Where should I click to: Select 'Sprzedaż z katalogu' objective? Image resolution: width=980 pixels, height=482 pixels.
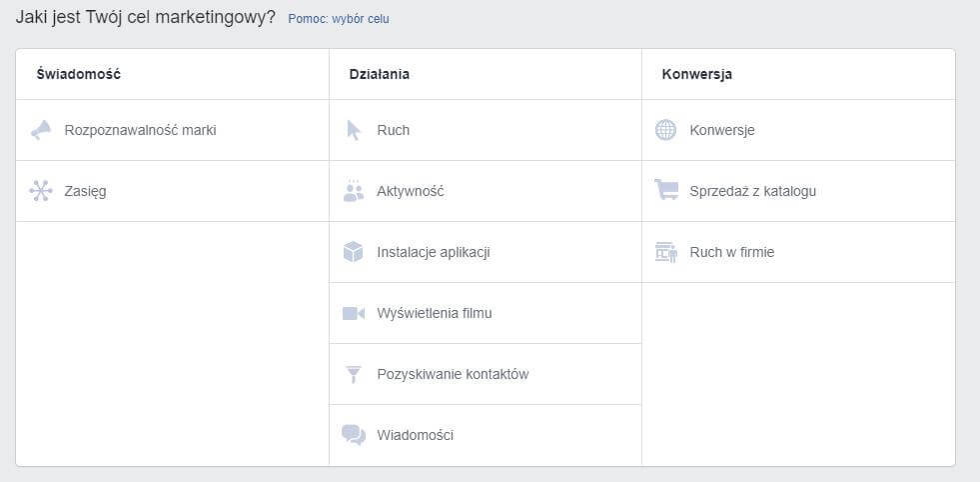[752, 191]
